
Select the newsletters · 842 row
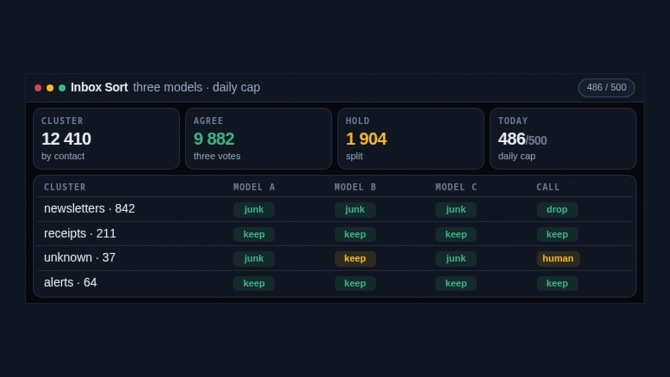[x=335, y=209]
